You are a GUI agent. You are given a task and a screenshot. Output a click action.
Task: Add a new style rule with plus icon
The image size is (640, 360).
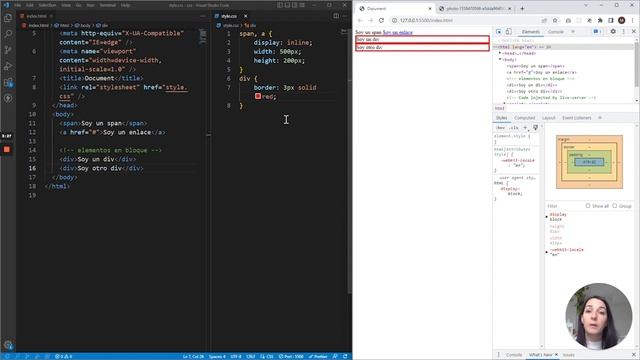point(525,128)
